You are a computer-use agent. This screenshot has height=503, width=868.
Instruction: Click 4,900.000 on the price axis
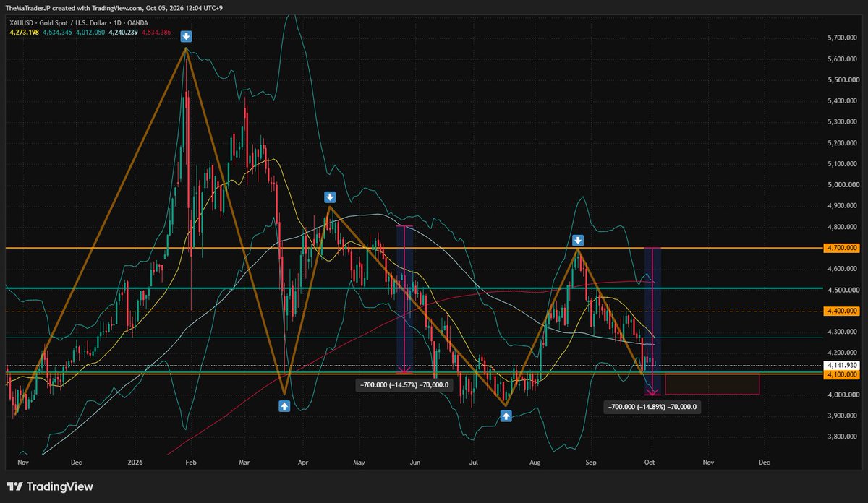click(x=842, y=206)
